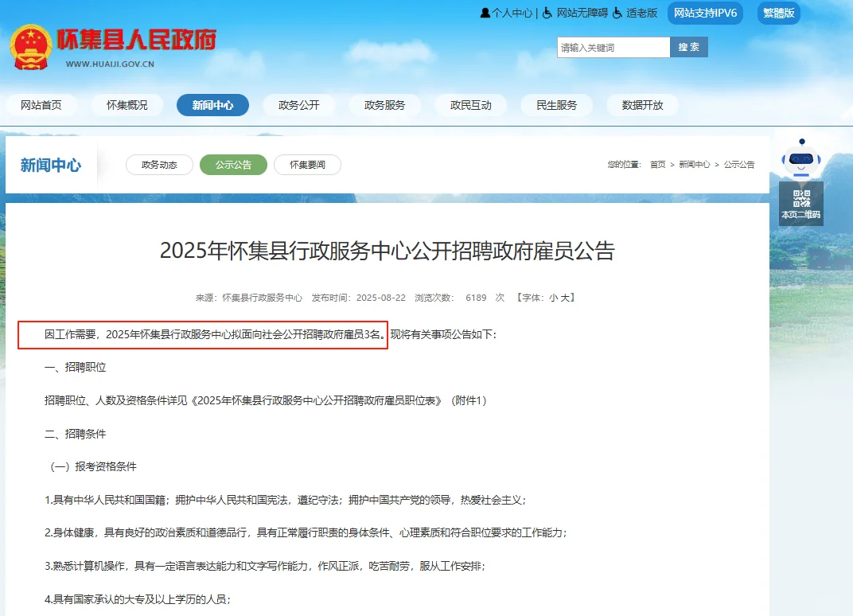Click the 新闻中心 section heading
The height and width of the screenshot is (616, 853).
coord(51,165)
